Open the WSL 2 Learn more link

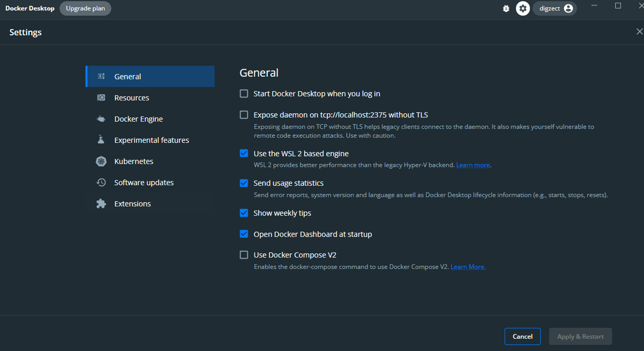[x=473, y=165]
